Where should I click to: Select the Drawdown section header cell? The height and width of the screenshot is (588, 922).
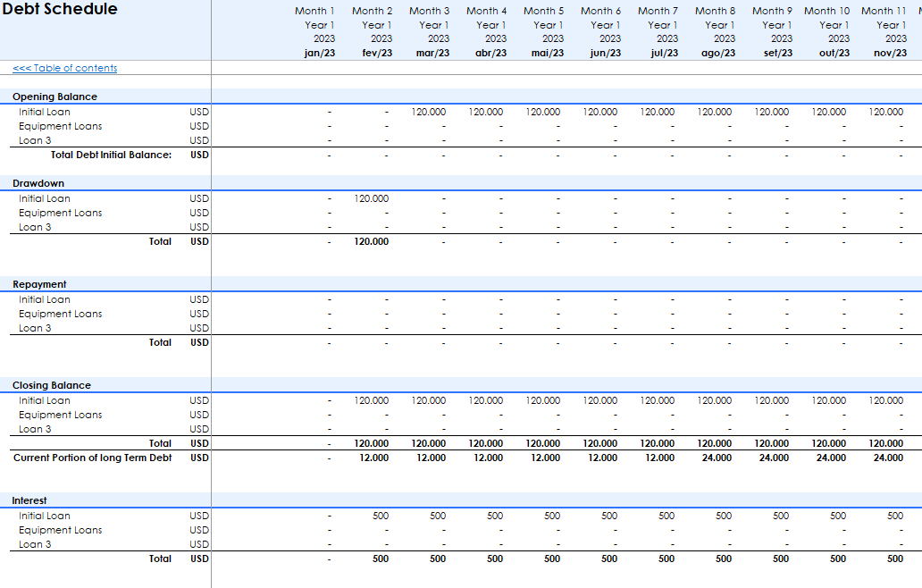tap(38, 183)
